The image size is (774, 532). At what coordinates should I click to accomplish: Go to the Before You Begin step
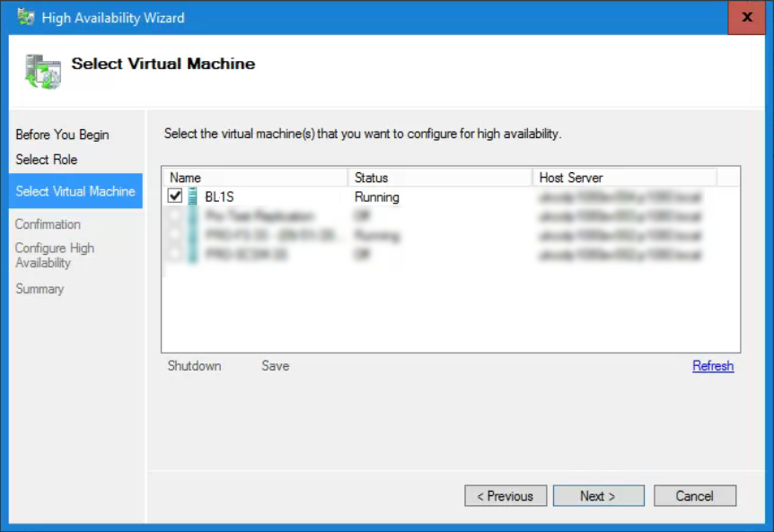coord(62,135)
